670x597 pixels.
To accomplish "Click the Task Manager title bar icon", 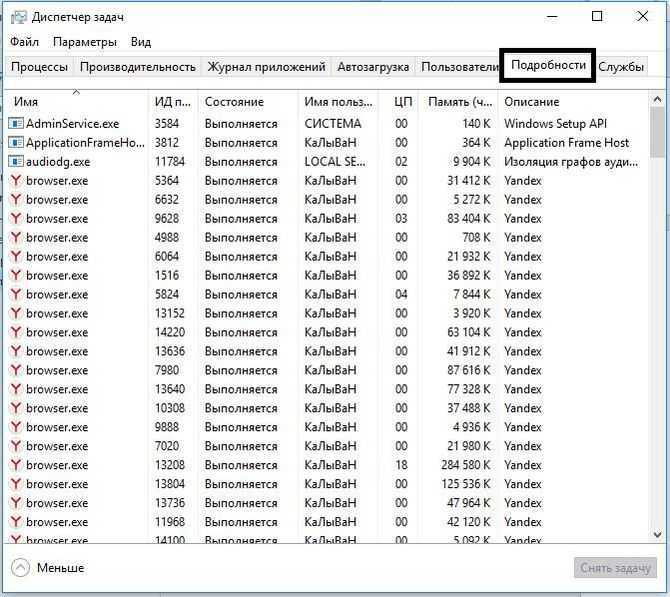I will point(18,18).
